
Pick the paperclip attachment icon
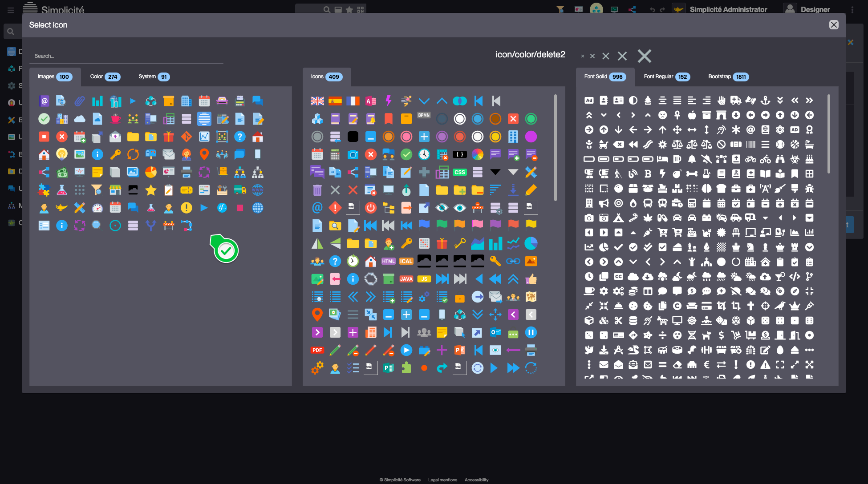(80, 101)
